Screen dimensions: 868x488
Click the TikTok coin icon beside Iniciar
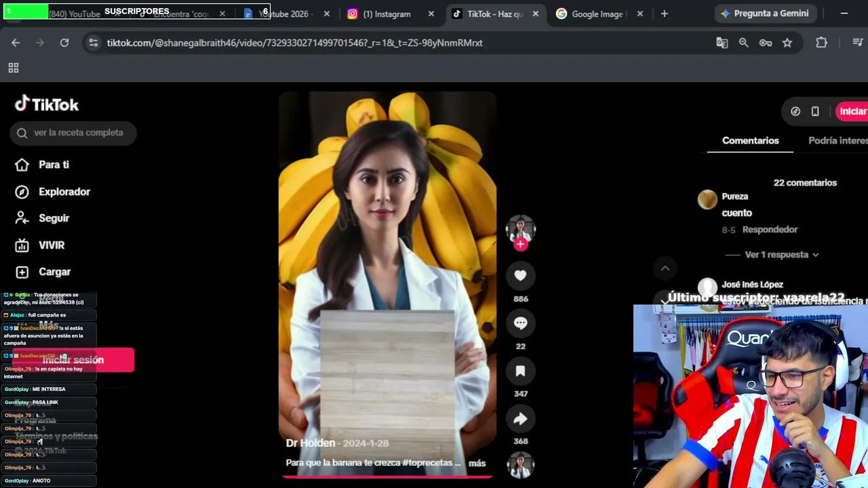795,111
